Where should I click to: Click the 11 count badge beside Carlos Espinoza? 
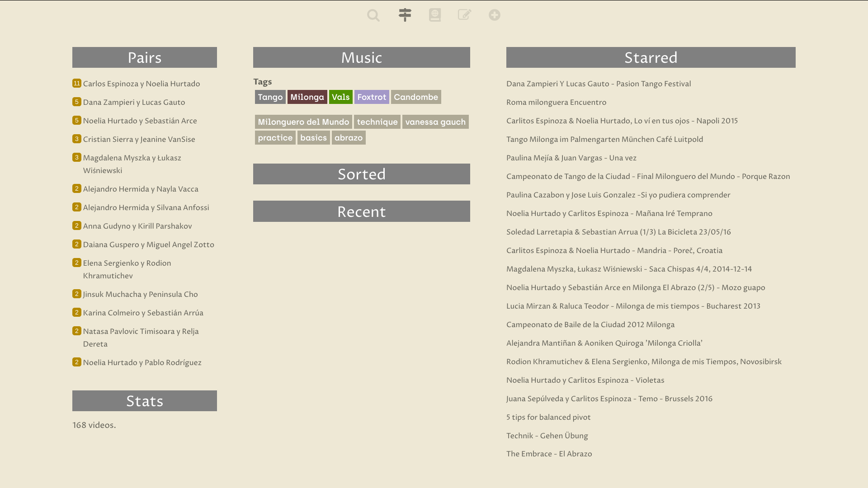[77, 83]
